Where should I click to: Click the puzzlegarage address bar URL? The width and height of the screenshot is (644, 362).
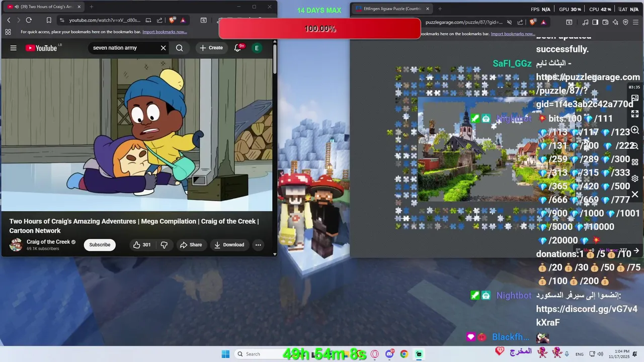464,22
